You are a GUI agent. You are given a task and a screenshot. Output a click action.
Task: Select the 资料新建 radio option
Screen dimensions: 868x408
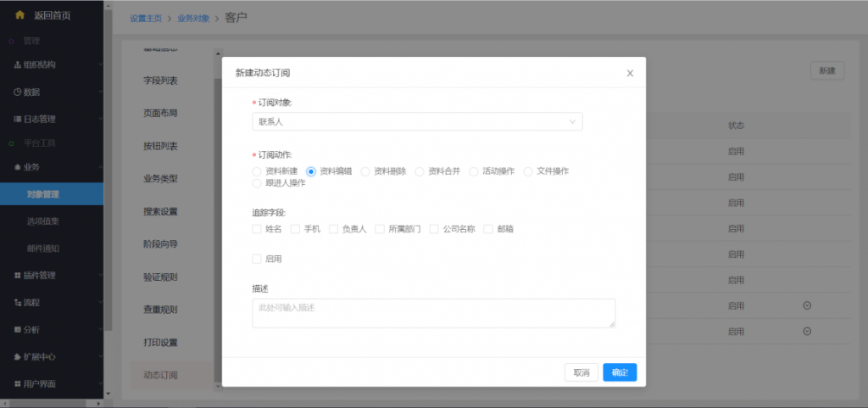[258, 171]
